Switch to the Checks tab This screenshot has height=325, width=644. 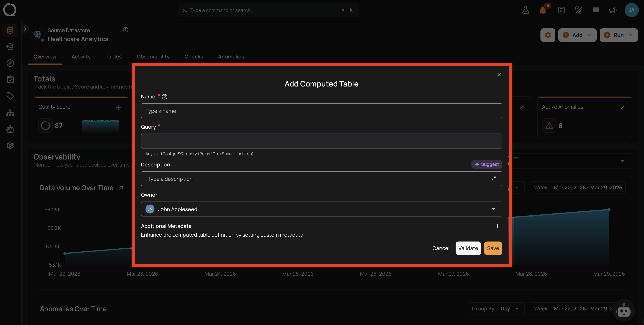194,57
